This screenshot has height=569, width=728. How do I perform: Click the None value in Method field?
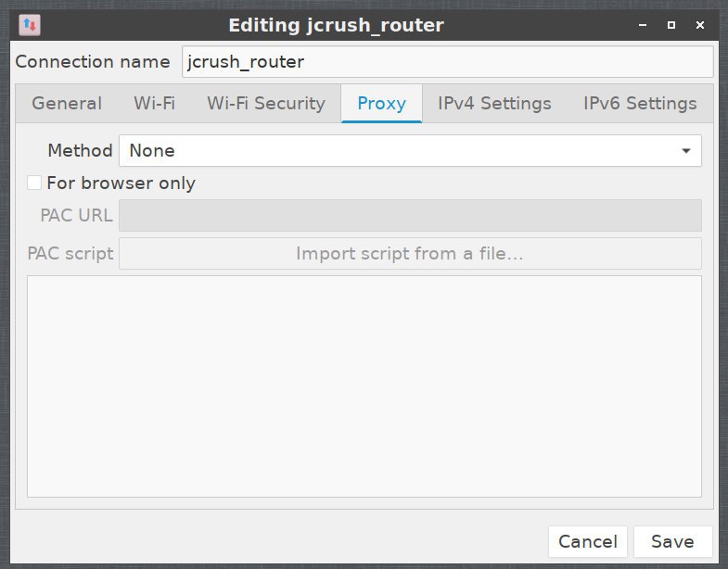(x=152, y=150)
